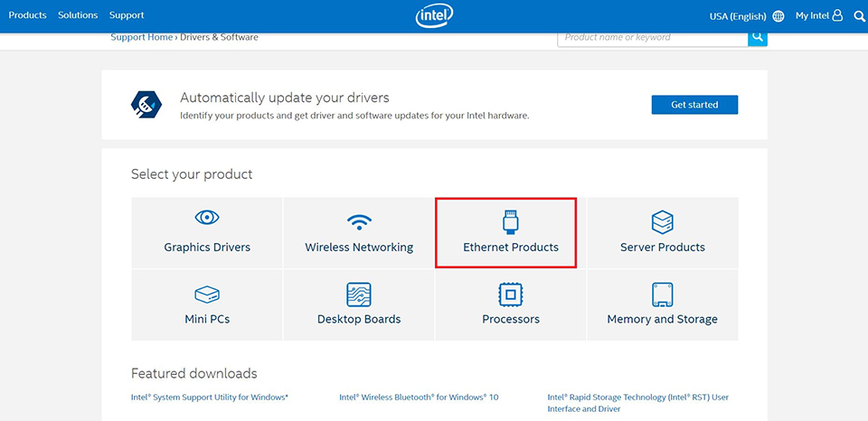Click the Mini PCs box icon

pos(207,295)
